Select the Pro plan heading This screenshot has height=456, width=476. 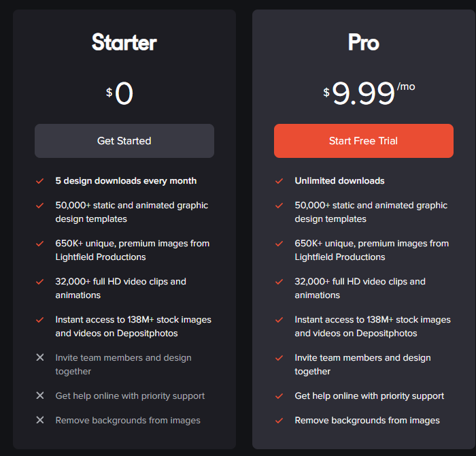[363, 42]
